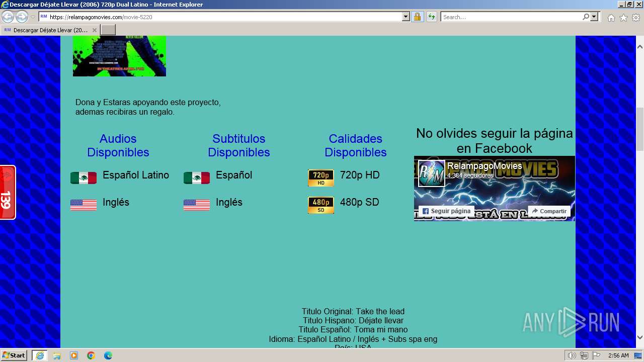Click the Idioma: Español Latino / Inglés line
The image size is (644, 362).
point(353,339)
